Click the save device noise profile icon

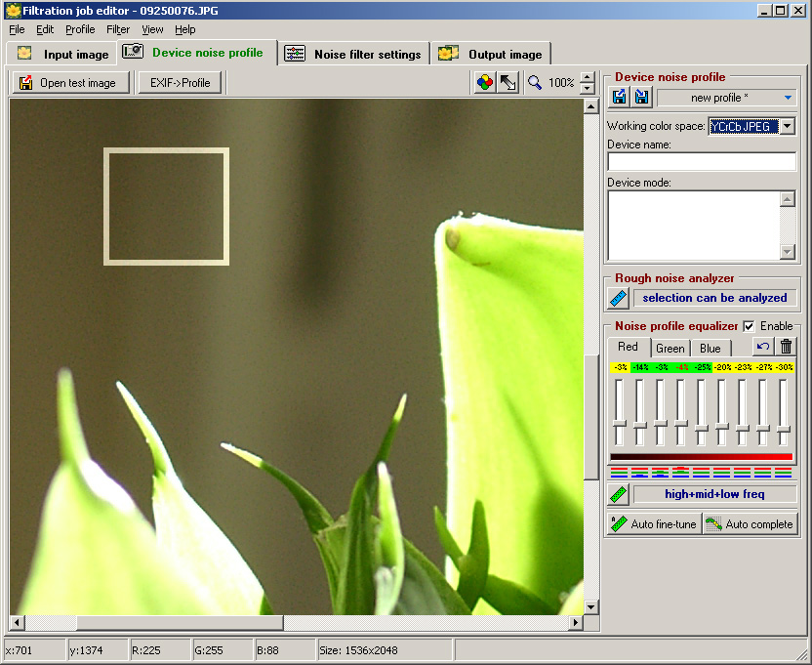[x=641, y=97]
